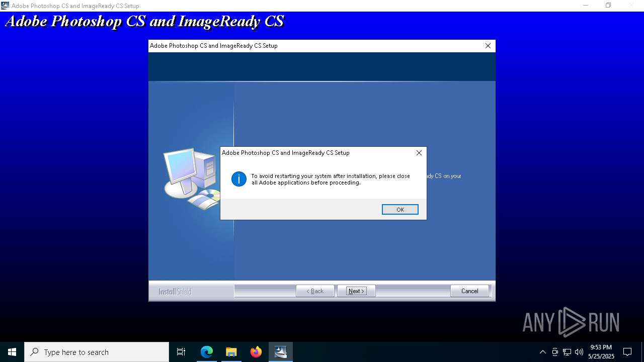Open network status tray icon
The width and height of the screenshot is (644, 362).
567,352
